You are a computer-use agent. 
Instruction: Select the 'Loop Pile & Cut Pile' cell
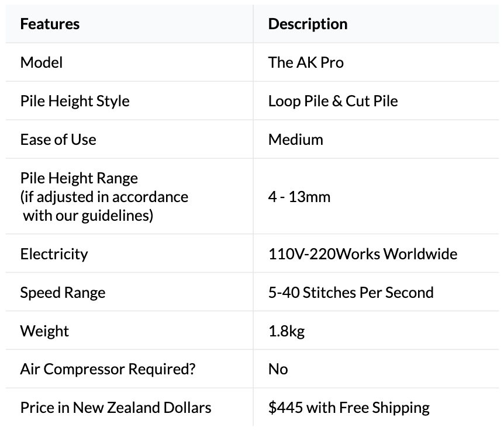[x=333, y=100]
